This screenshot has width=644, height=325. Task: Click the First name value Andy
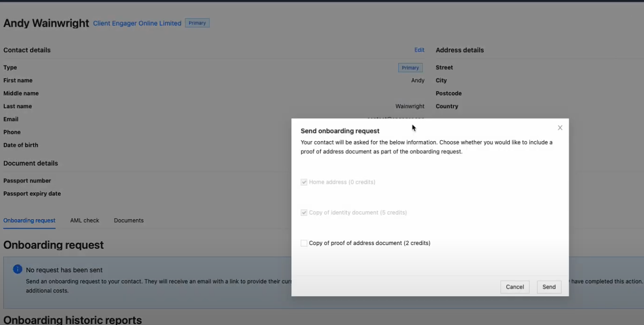(x=418, y=80)
